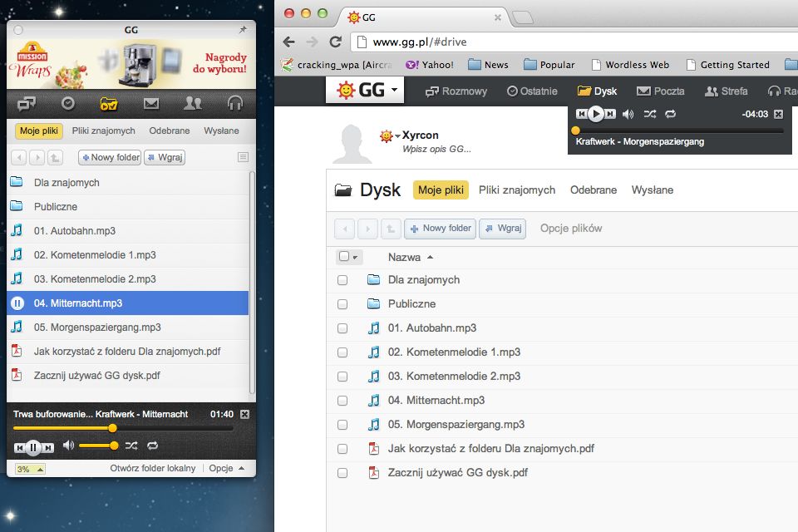Open recent (clock) icon in GG desktop app
This screenshot has height=532, width=798.
(x=67, y=103)
